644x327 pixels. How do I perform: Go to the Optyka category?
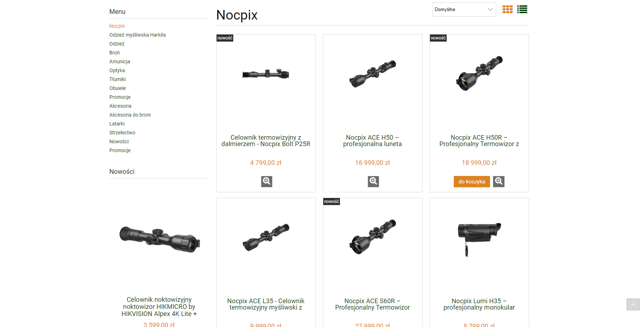[x=117, y=70]
